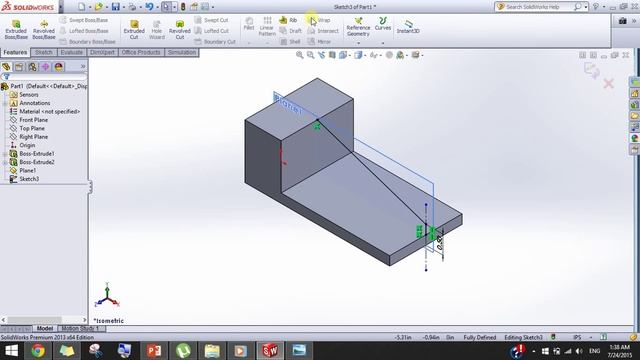Open the Hide/Show Items glasses icon
The width and height of the screenshot is (640, 360).
(x=373, y=55)
